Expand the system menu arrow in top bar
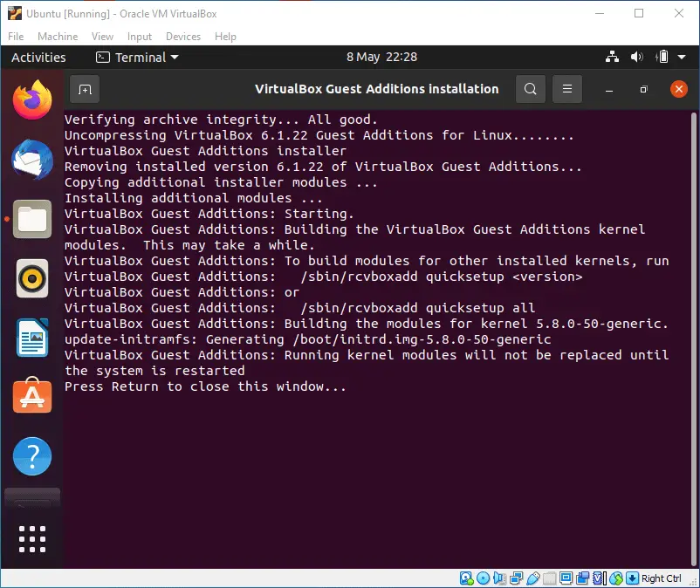This screenshot has width=700, height=588. click(682, 57)
